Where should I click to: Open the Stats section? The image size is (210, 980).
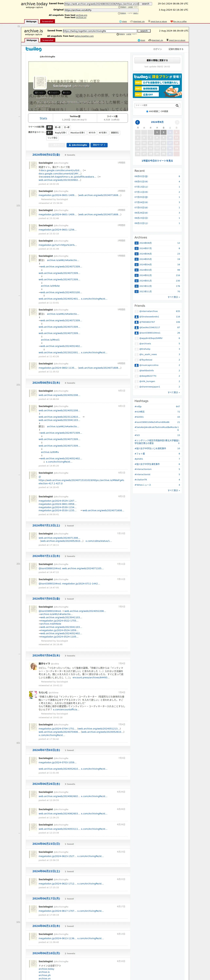(44, 118)
